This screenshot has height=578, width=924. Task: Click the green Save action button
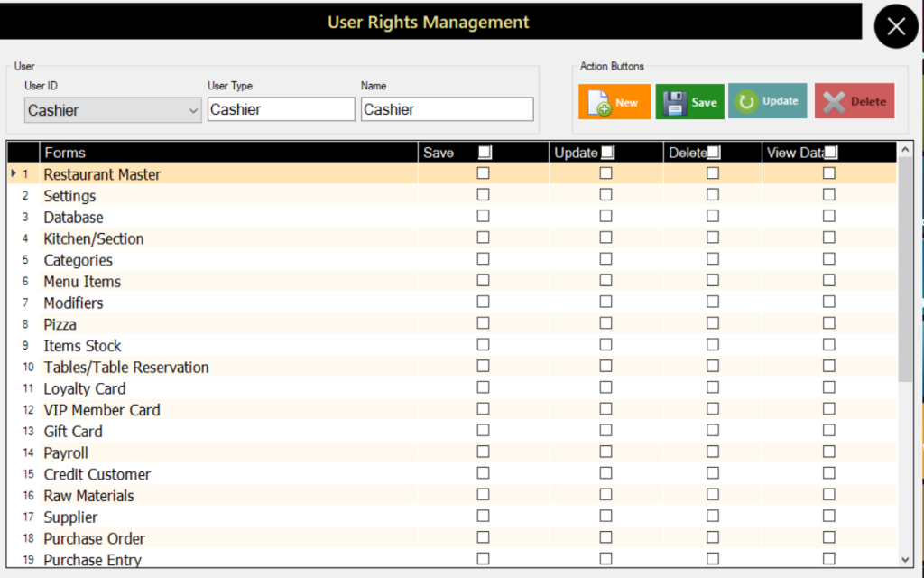(x=689, y=101)
